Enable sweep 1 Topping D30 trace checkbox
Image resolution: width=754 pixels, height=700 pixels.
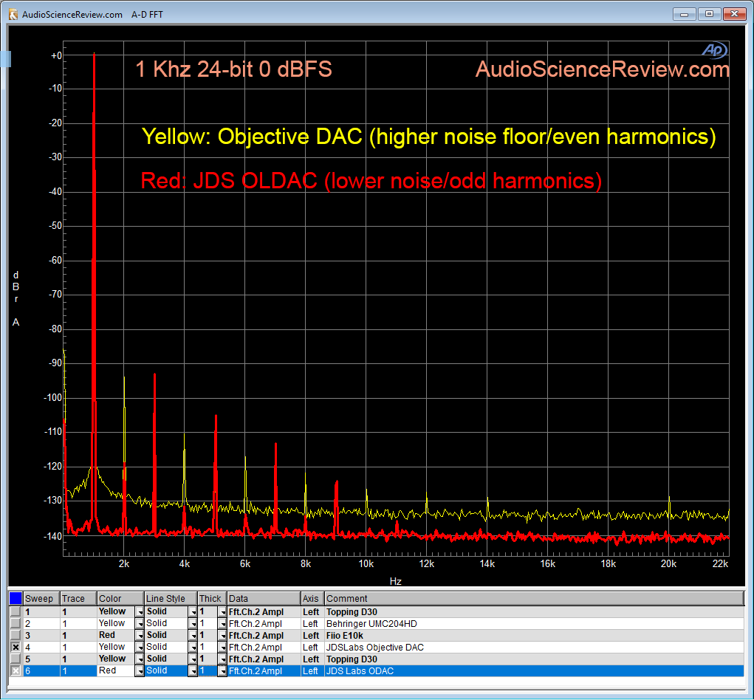16,611
